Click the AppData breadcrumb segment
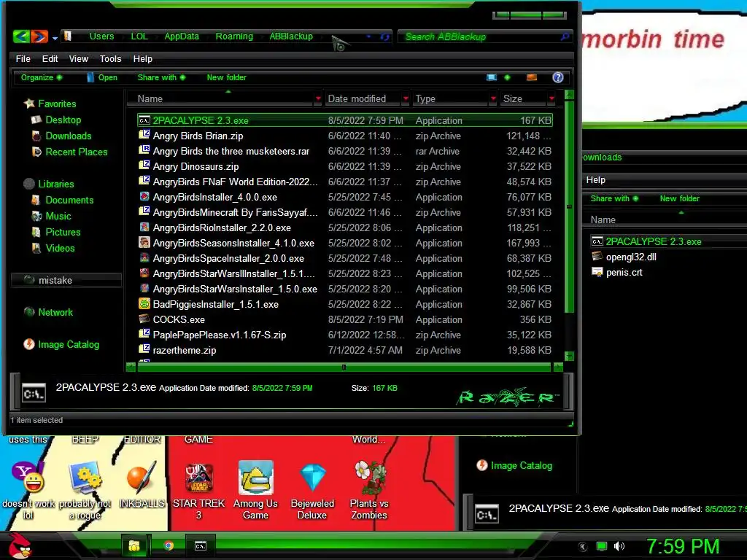 coord(182,36)
